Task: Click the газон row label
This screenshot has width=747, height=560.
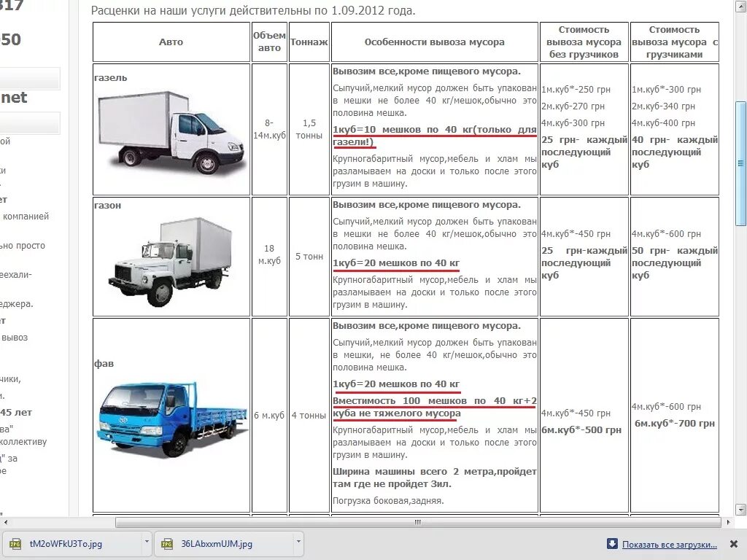Action: pos(108,205)
